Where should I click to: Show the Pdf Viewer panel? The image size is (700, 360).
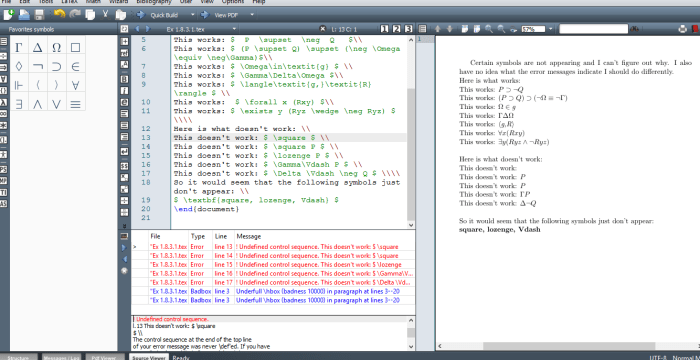[x=105, y=357]
